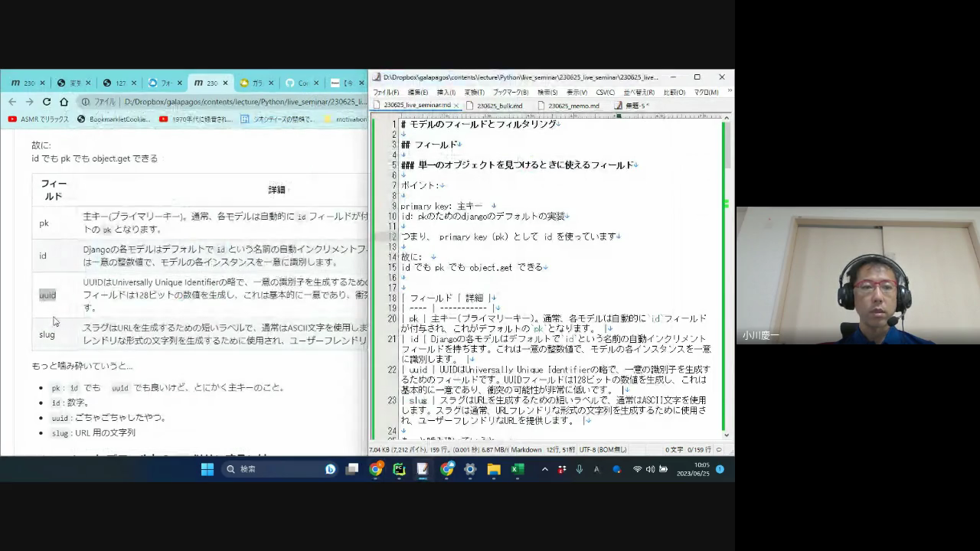Click the Windows Start button

pos(207,469)
